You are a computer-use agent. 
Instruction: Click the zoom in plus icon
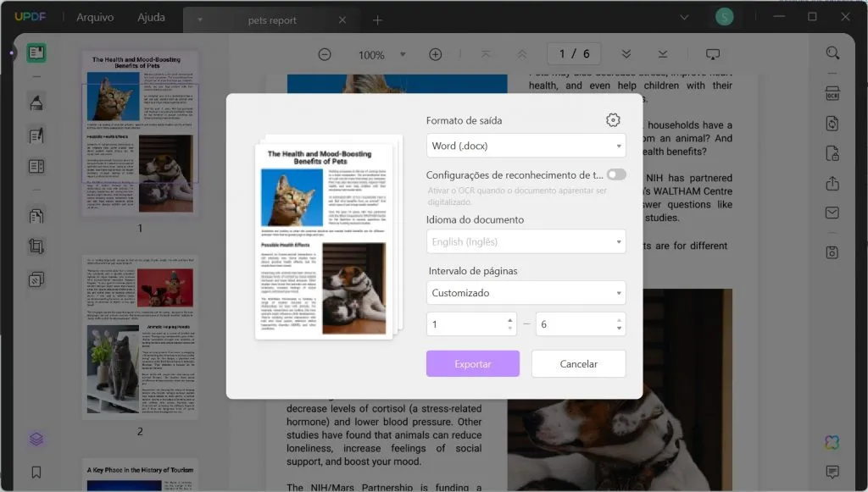tap(435, 53)
